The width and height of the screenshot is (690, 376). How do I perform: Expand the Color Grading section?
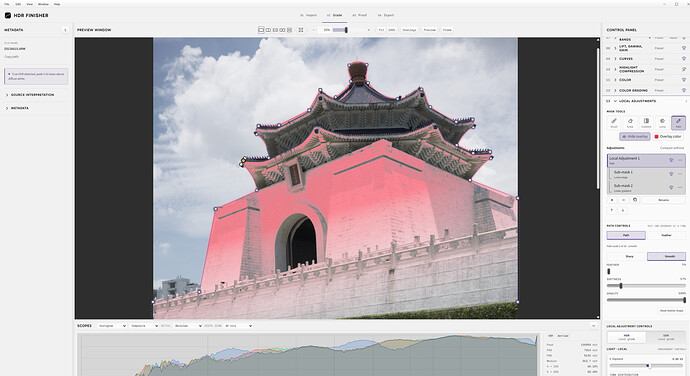tap(615, 90)
